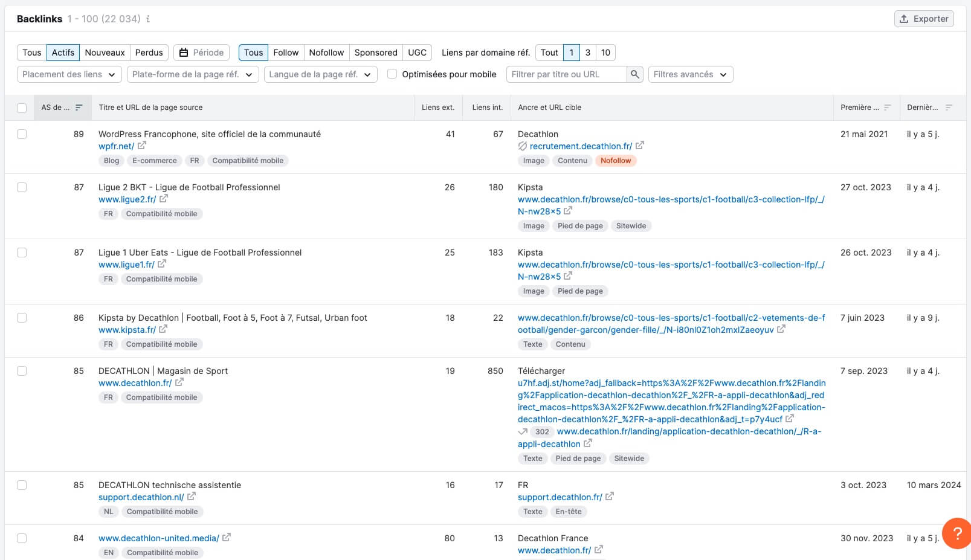Image resolution: width=971 pixels, height=560 pixels.
Task: Toggle the select-all checkbox in table header
Action: pyautogui.click(x=22, y=108)
